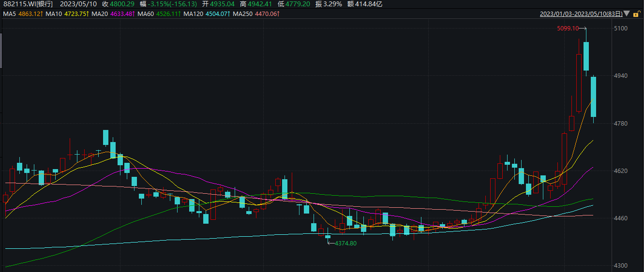
Task: Open the date range dropdown triangle
Action: (627, 14)
